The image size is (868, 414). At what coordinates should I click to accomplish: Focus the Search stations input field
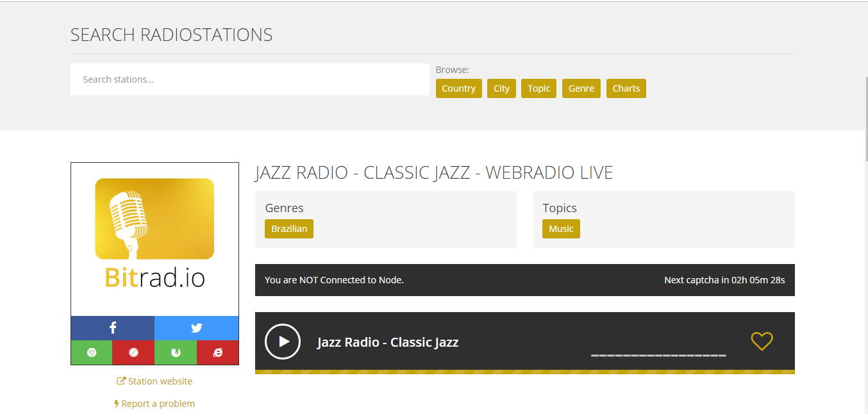250,79
